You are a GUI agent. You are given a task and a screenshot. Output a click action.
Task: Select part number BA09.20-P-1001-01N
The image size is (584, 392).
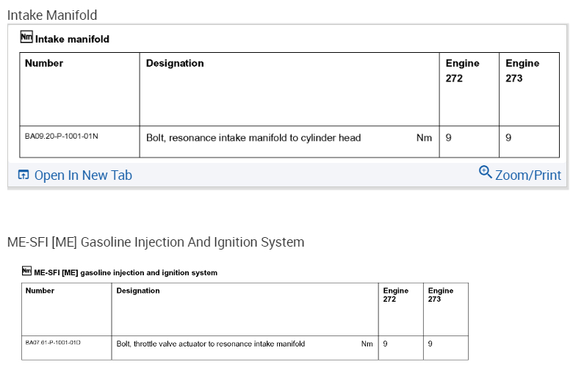tap(61, 137)
